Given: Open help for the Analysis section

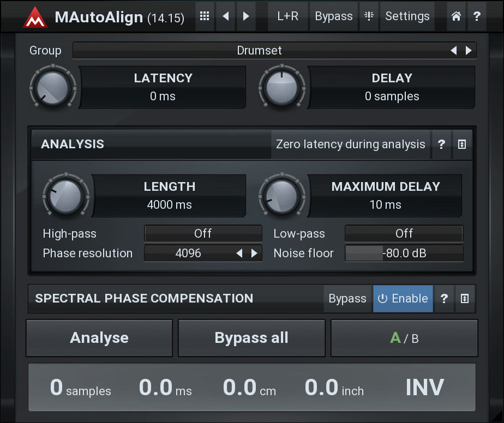Looking at the screenshot, I should (x=441, y=144).
